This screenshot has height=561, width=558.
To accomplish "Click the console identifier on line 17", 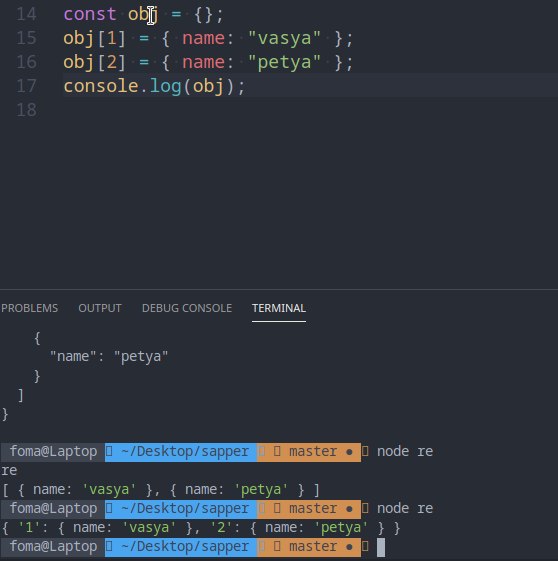I will click(101, 86).
